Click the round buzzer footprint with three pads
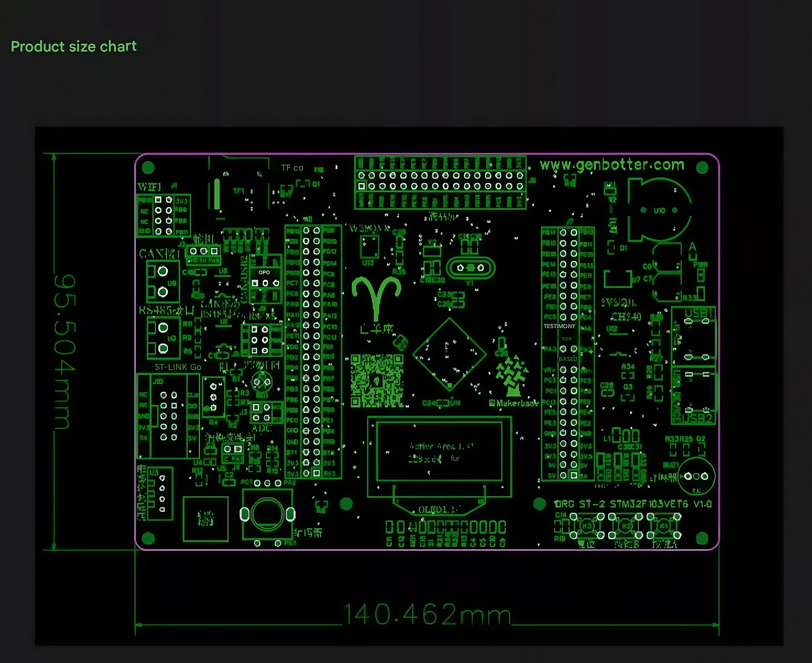Screen dimensions: 812x663 tap(696, 477)
